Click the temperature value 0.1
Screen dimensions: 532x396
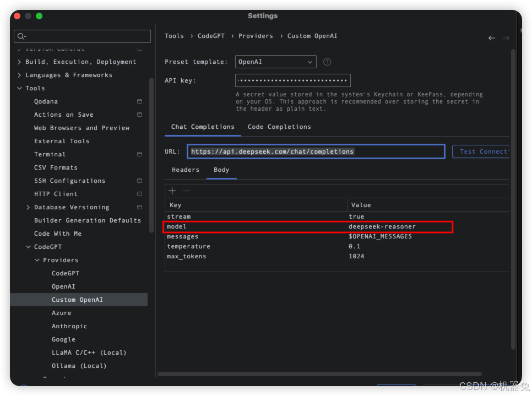coord(354,246)
